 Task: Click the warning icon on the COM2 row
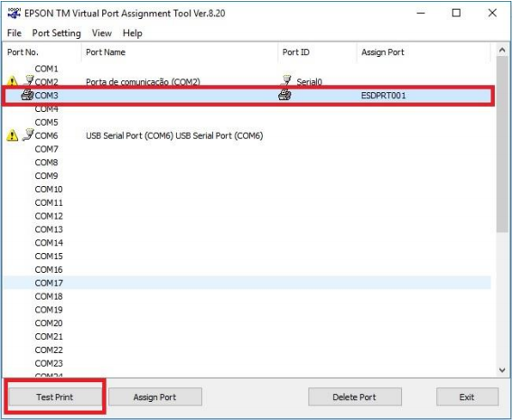[x=12, y=80]
